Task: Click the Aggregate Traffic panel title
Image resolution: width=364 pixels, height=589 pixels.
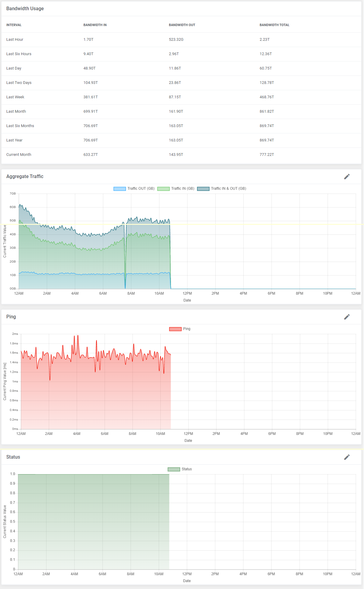Action: (25, 177)
